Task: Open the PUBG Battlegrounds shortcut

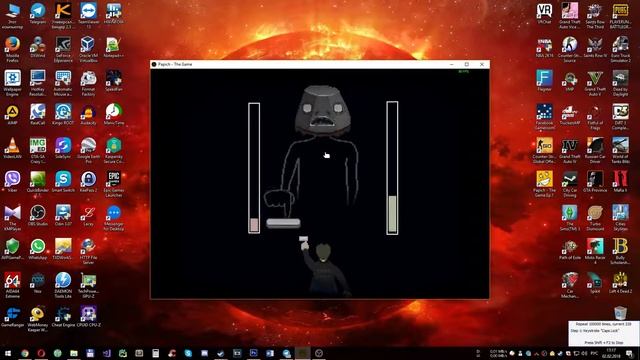Action: click(620, 16)
